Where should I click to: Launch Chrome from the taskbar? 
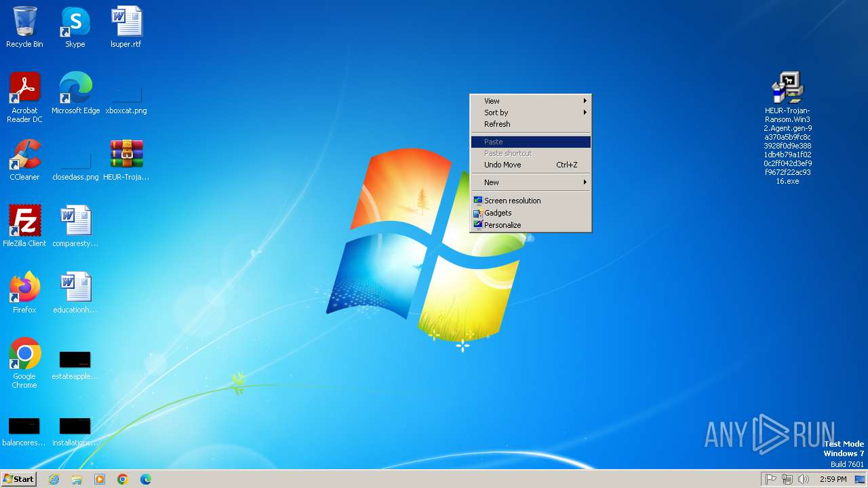click(x=123, y=479)
